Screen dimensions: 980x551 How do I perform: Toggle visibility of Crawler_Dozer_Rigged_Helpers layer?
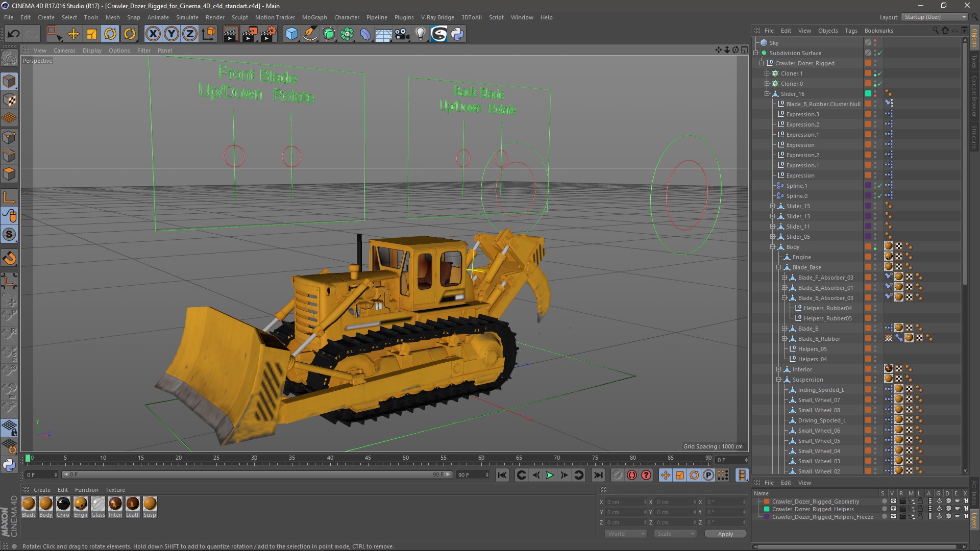[x=893, y=509]
